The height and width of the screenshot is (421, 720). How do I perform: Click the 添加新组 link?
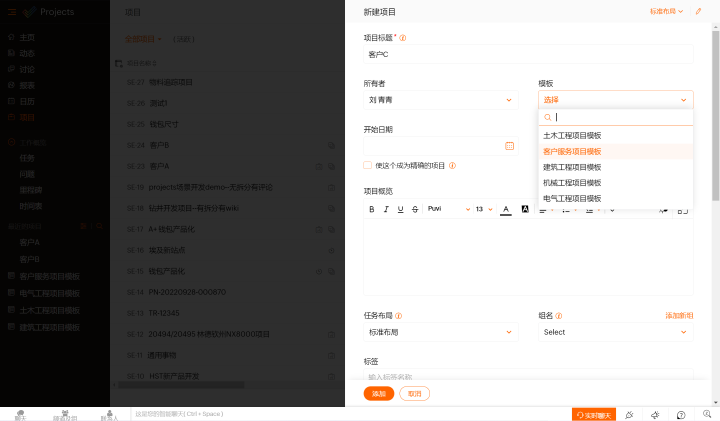679,316
